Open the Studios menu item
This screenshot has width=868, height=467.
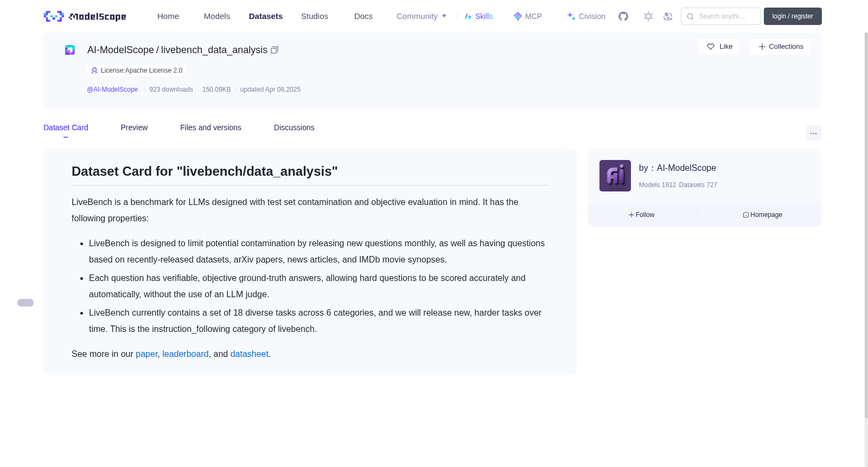point(315,16)
